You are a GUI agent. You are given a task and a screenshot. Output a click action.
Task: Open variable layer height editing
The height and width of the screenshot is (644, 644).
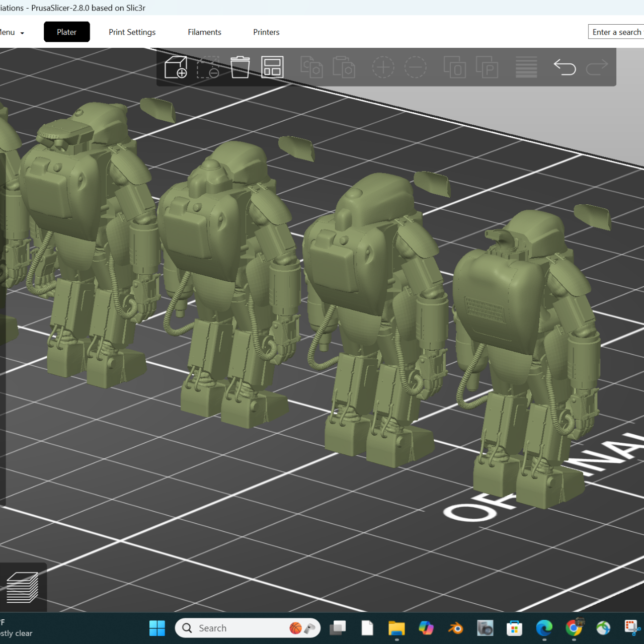(526, 67)
